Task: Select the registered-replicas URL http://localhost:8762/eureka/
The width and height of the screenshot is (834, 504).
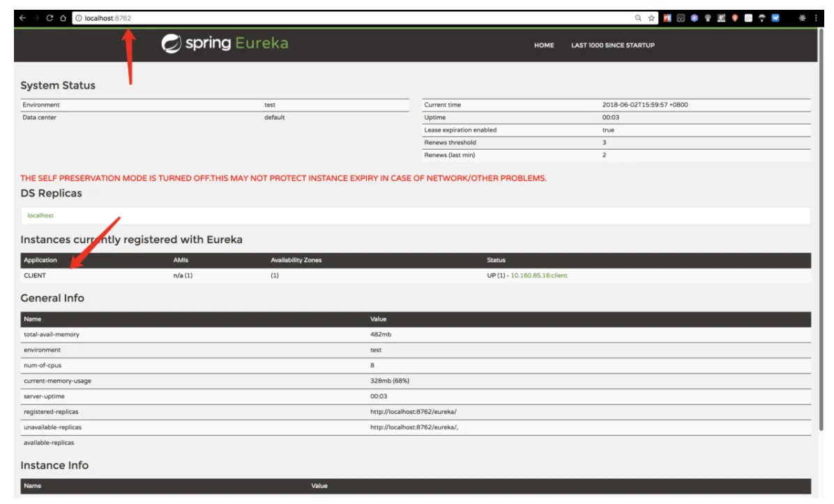Action: click(x=414, y=411)
